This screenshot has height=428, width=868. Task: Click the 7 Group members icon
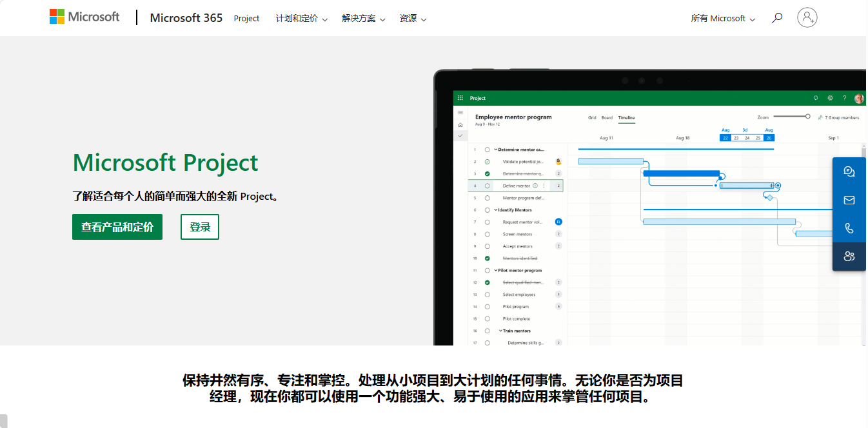pyautogui.click(x=820, y=118)
